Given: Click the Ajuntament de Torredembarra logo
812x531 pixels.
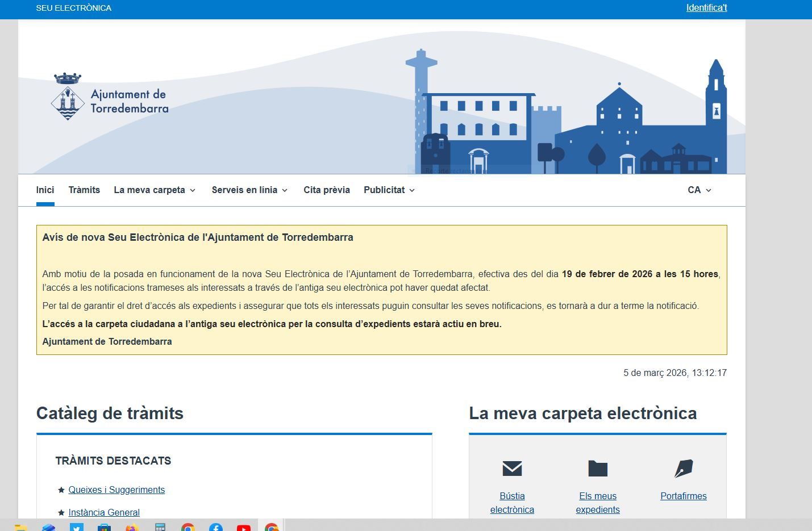Looking at the screenshot, I should pyautogui.click(x=110, y=97).
